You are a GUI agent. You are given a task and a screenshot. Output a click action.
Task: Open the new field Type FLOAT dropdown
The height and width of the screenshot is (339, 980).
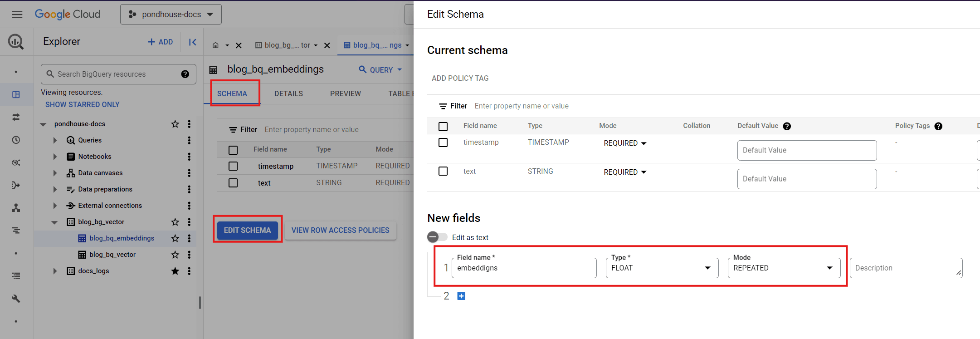662,268
